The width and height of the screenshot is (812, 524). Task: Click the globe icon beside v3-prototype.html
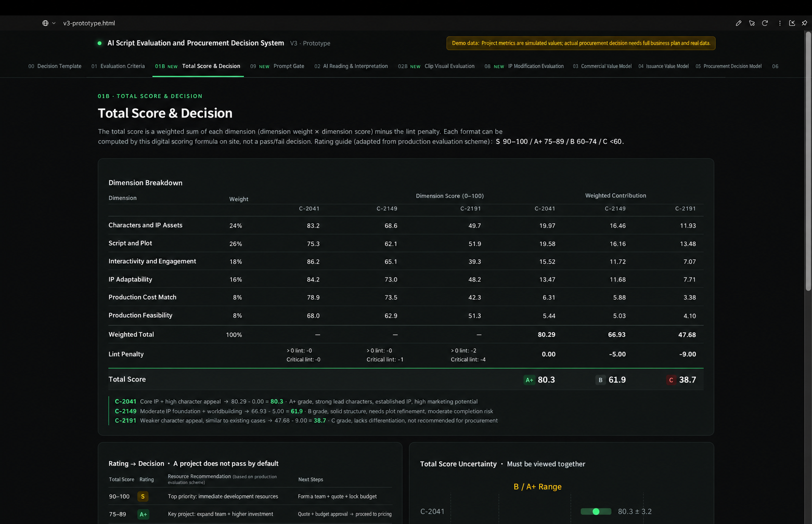(x=45, y=23)
